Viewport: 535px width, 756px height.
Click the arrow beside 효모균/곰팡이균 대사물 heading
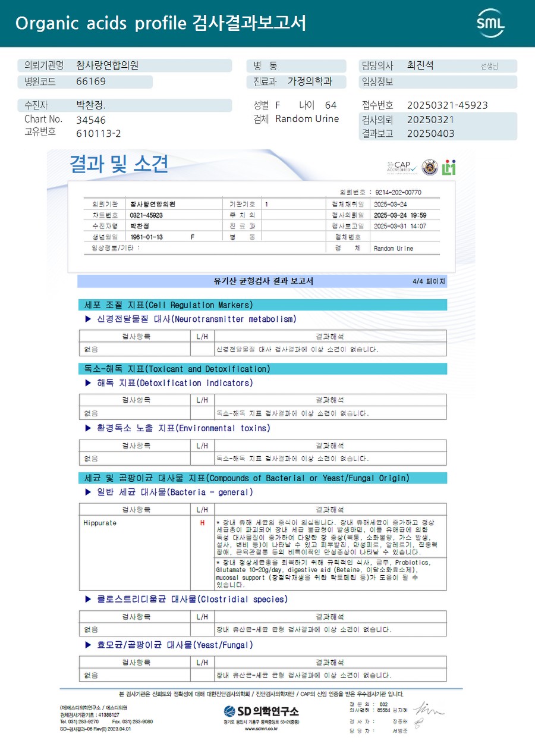tap(88, 645)
